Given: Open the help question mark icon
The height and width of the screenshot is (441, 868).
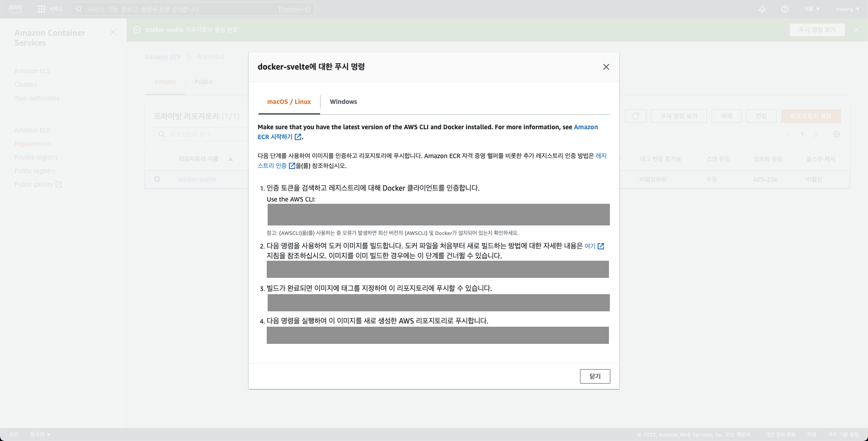Looking at the screenshot, I should pos(785,9).
